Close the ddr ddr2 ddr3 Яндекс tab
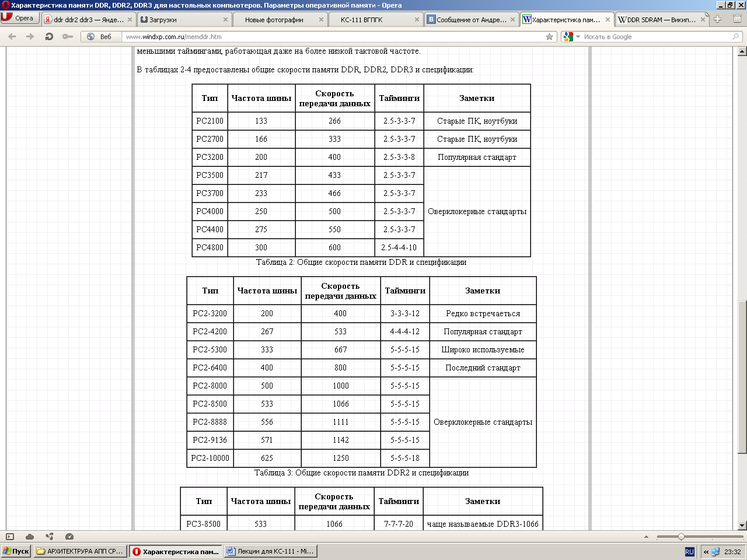 (x=130, y=19)
